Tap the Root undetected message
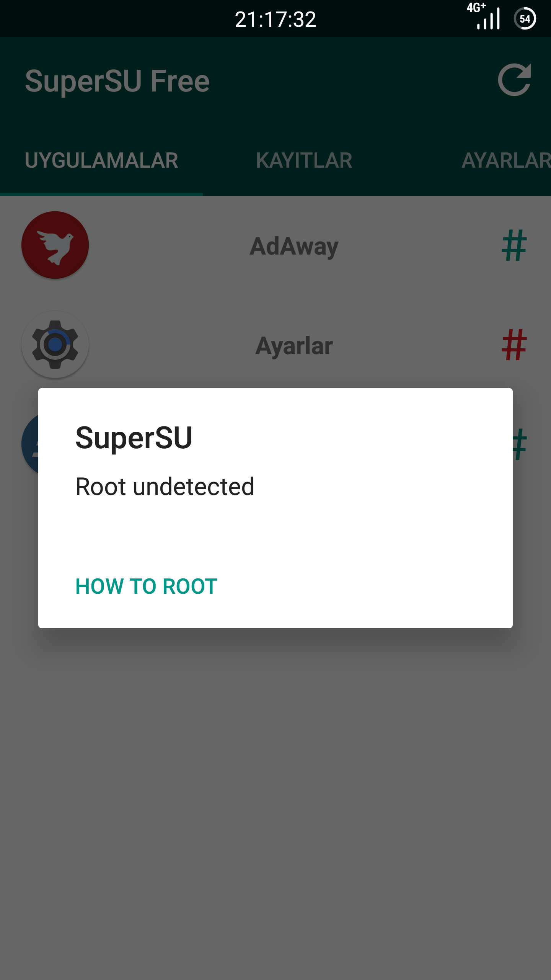Screen dimensions: 551x980 pos(165,487)
